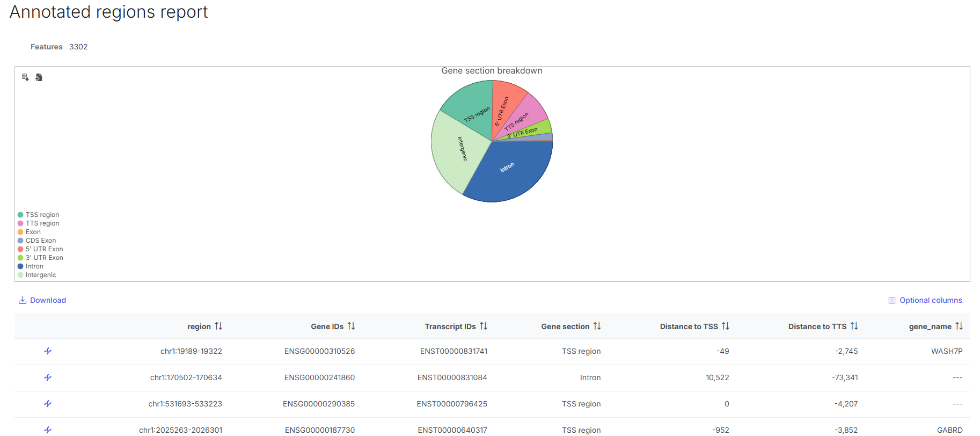The height and width of the screenshot is (436, 980).
Task: Click the row icon beside chr1:2025263-2026301
Action: (48, 430)
